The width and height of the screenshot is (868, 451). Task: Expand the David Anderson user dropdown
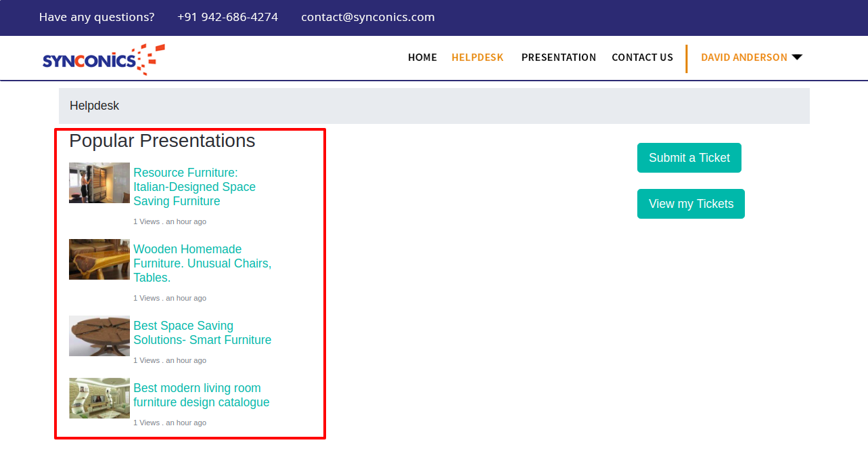751,58
